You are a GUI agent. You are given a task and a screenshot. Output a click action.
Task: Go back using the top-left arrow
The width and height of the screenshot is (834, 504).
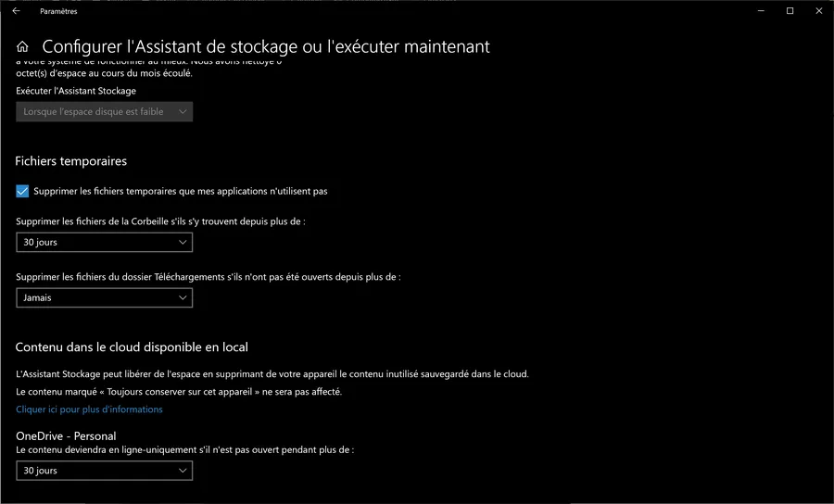click(x=16, y=10)
